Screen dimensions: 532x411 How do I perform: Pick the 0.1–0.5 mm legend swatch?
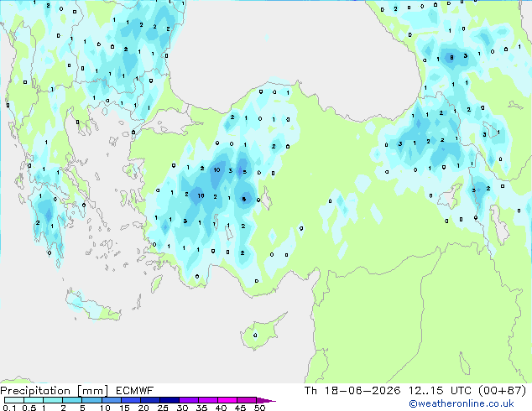[14, 400]
